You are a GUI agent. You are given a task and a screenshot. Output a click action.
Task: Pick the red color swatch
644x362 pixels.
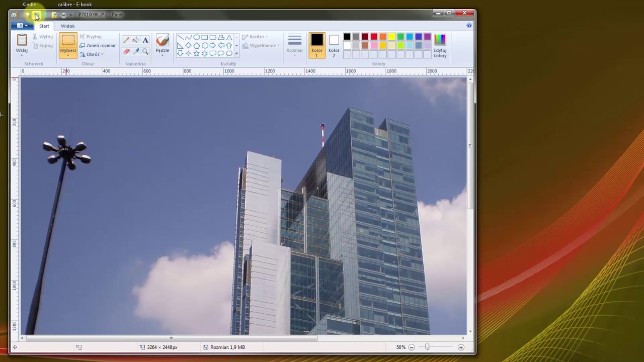pyautogui.click(x=374, y=37)
